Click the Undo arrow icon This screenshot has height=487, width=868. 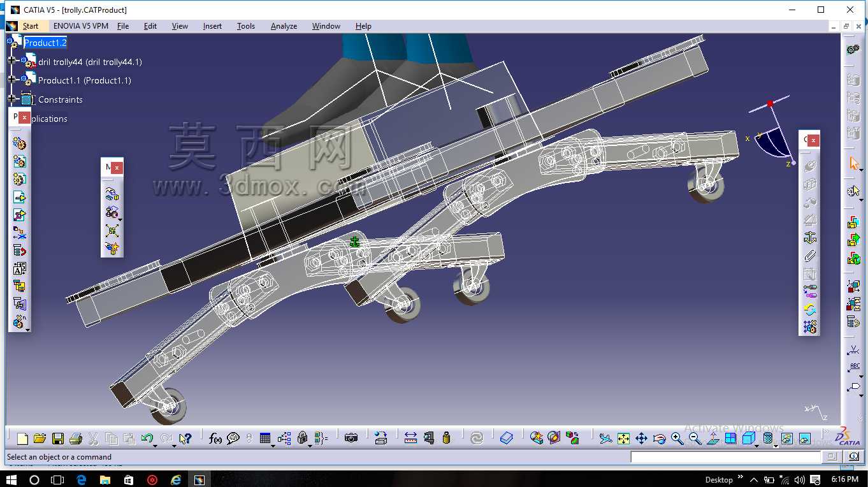tap(147, 439)
